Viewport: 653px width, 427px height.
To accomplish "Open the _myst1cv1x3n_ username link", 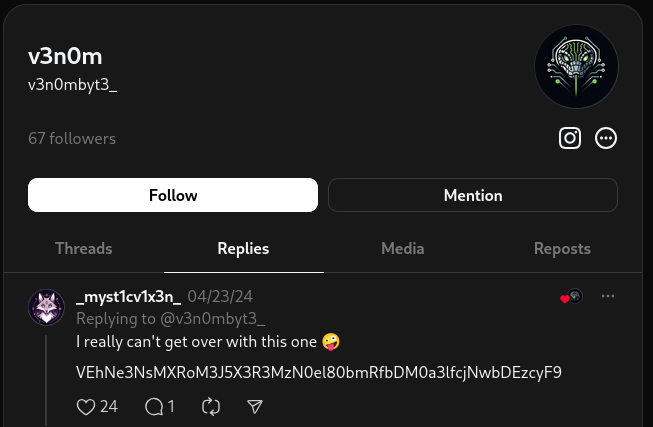I will (x=129, y=296).
